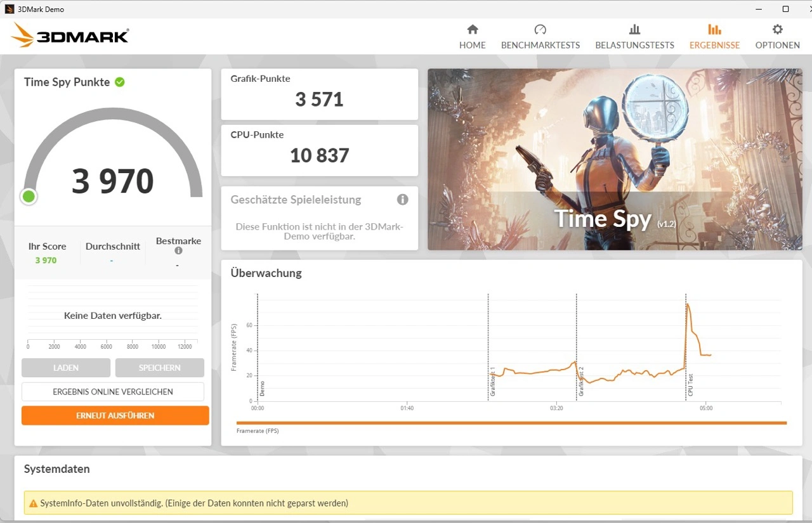Image resolution: width=812 pixels, height=523 pixels.
Task: Click the info icon under Bestmarke
Action: (178, 251)
